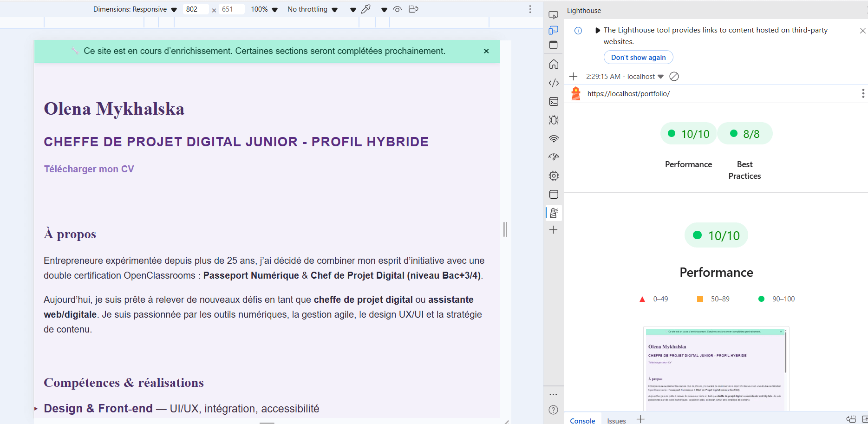
Task: Activate the inspect element picker tool
Action: [x=553, y=15]
